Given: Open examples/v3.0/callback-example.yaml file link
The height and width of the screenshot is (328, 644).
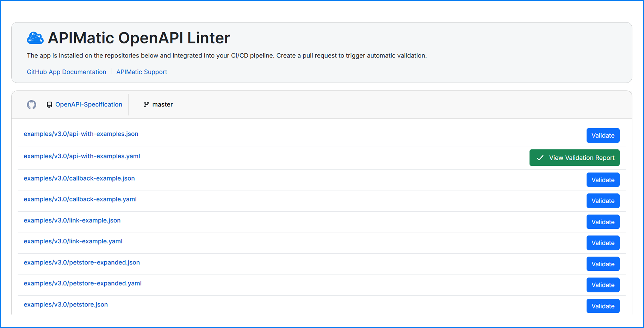Looking at the screenshot, I should (x=80, y=199).
